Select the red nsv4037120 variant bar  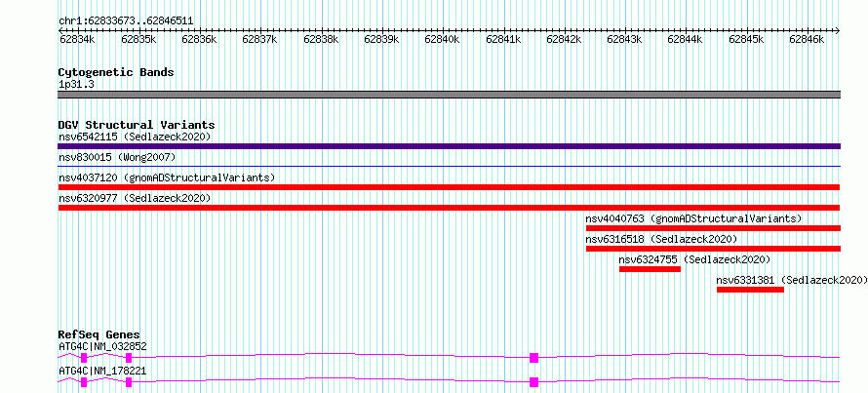[x=449, y=187]
